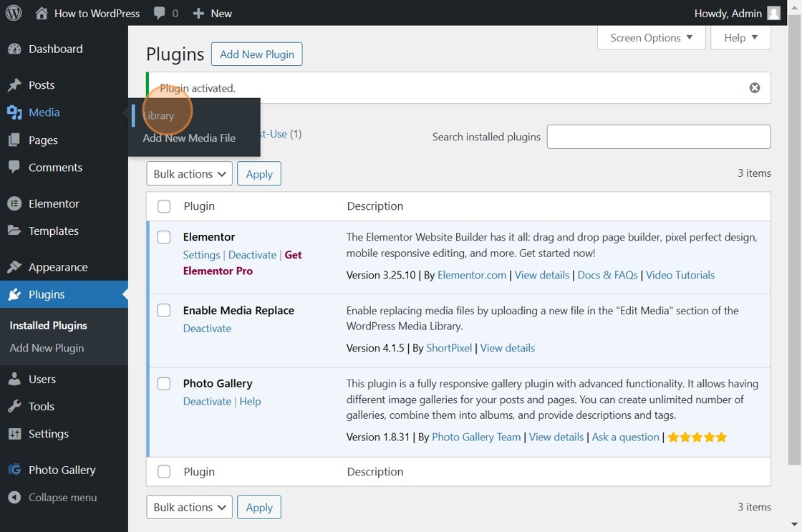This screenshot has width=802, height=532.
Task: Check the Photo Gallery plugin checkbox
Action: 164,384
